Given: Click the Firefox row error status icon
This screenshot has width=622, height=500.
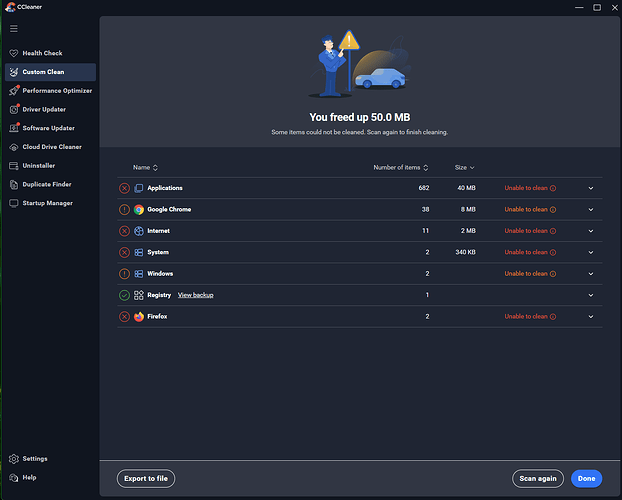Looking at the screenshot, I should click(125, 317).
